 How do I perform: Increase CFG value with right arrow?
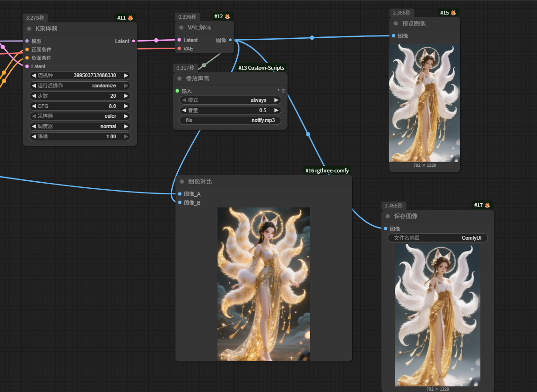coord(126,106)
